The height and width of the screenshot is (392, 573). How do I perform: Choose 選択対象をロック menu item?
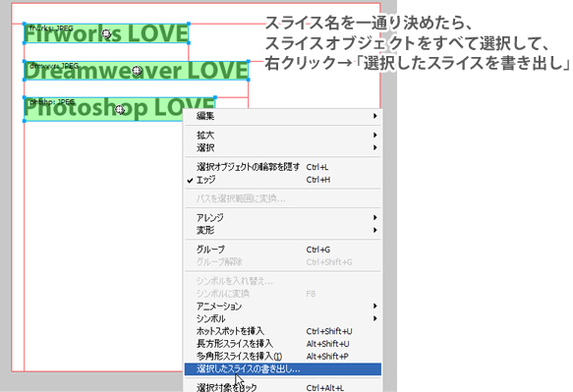coord(283,387)
